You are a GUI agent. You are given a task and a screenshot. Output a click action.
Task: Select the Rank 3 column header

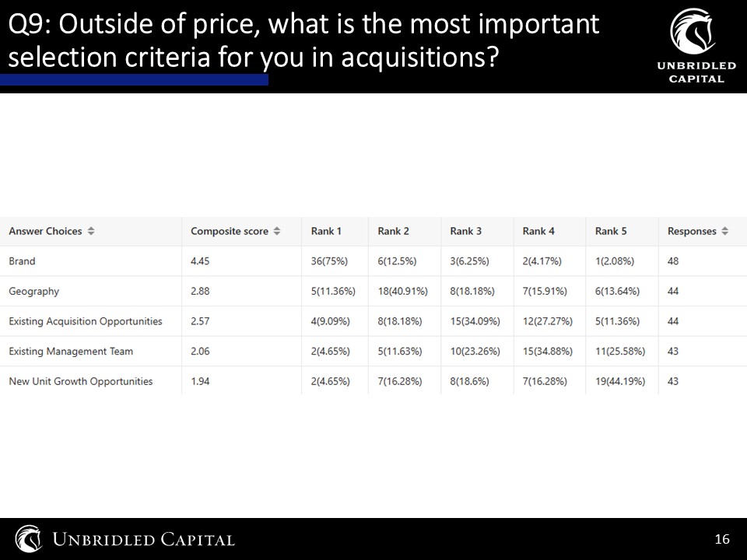(465, 231)
